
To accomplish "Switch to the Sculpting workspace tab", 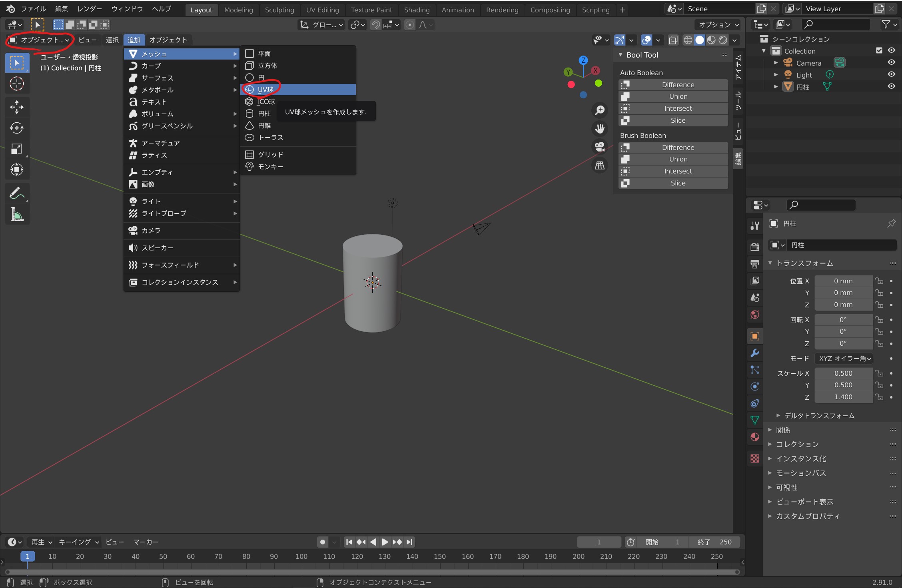I will click(279, 10).
